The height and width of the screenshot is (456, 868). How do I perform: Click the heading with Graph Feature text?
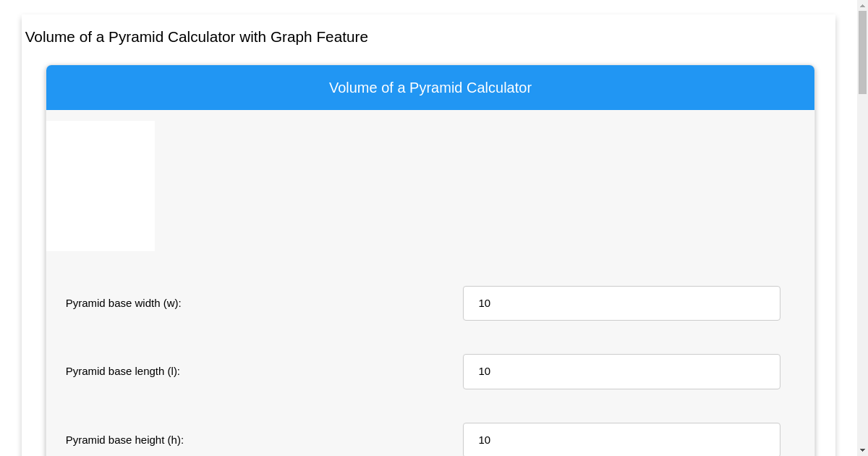point(197,37)
